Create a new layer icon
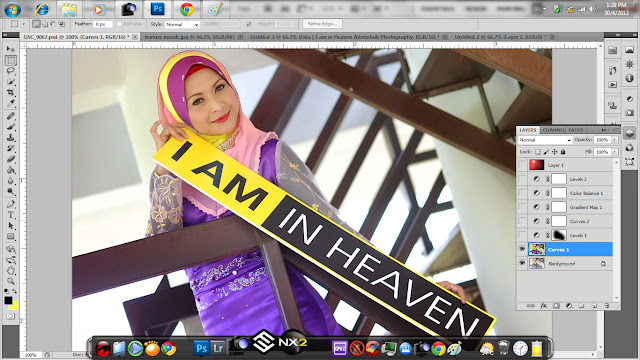 [594, 305]
